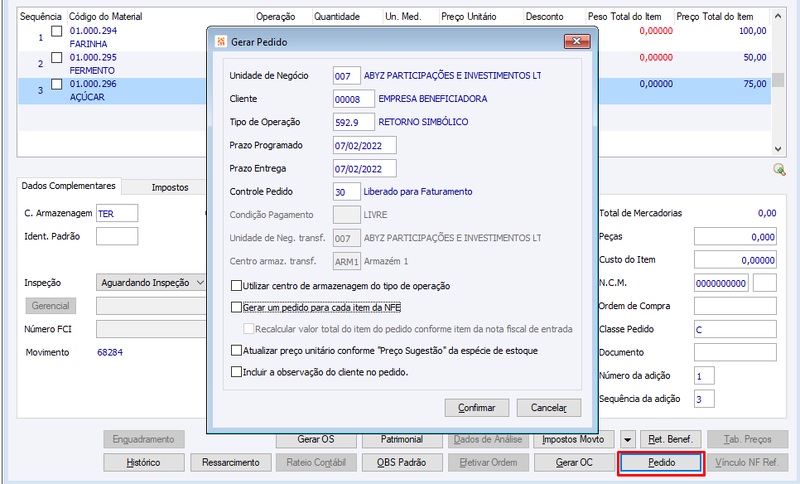Click the items grid scrollbar down arrow
Screen dimensions: 800x484
(x=778, y=149)
